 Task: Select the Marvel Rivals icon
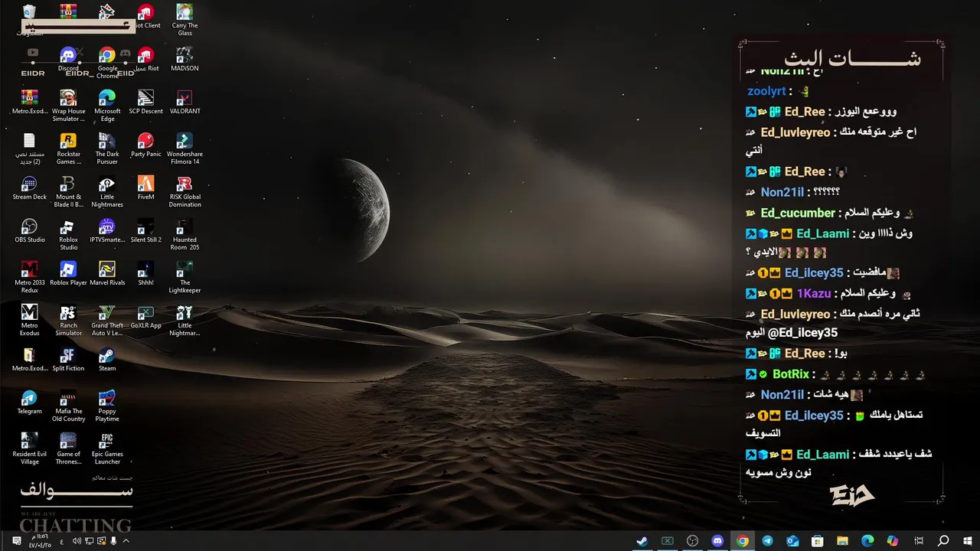(107, 274)
